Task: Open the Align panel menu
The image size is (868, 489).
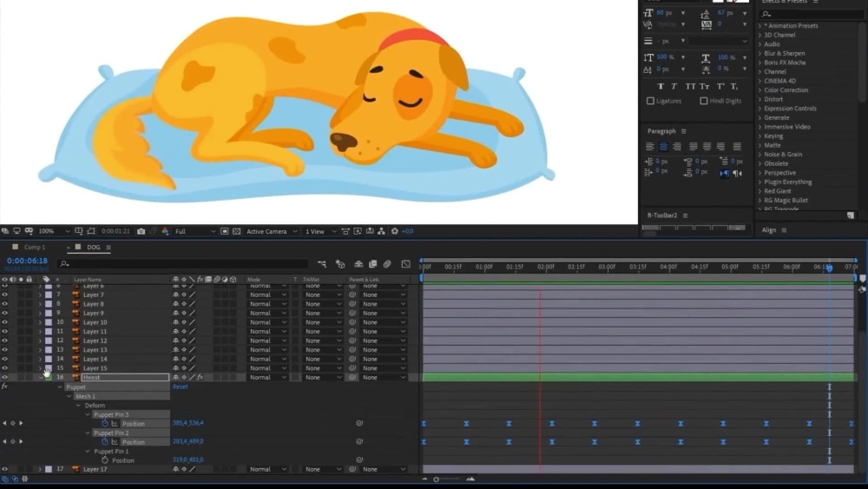Action: [784, 230]
